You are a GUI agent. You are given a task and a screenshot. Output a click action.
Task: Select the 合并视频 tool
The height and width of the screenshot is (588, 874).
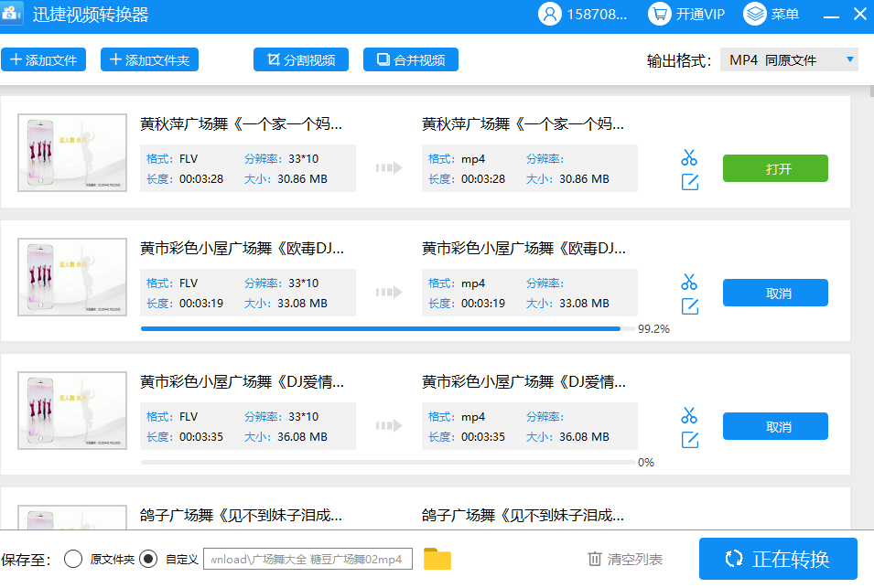click(410, 59)
